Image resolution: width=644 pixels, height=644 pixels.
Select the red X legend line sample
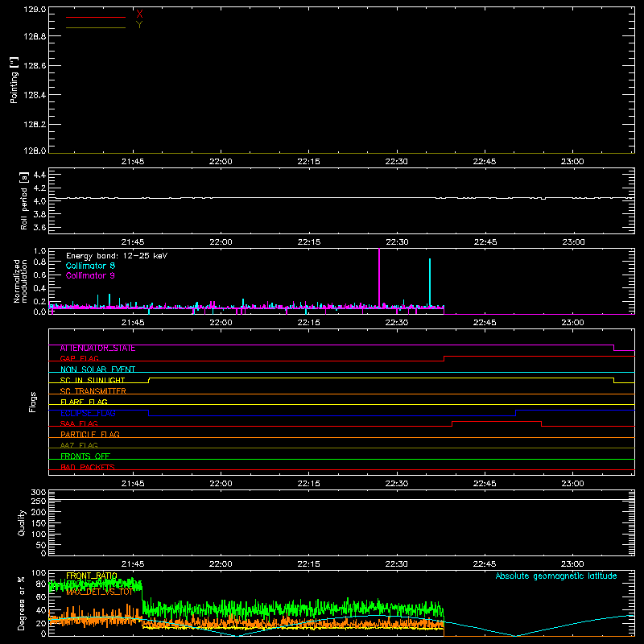click(x=96, y=17)
